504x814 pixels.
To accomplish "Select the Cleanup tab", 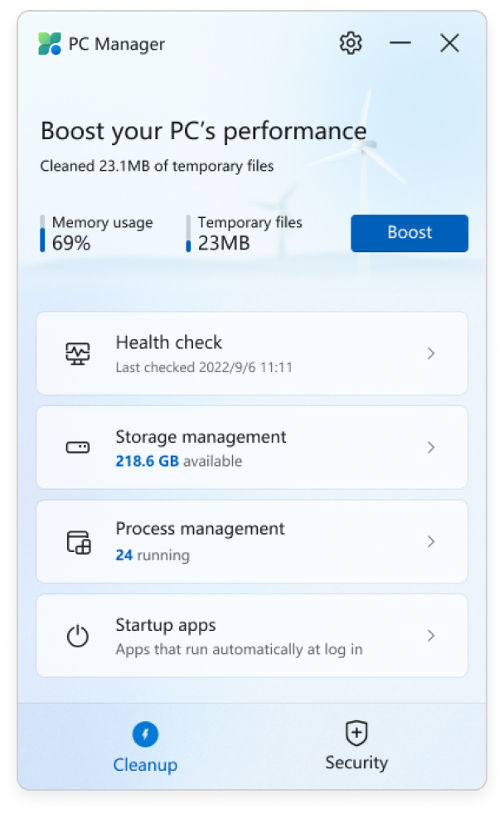I will 145,746.
